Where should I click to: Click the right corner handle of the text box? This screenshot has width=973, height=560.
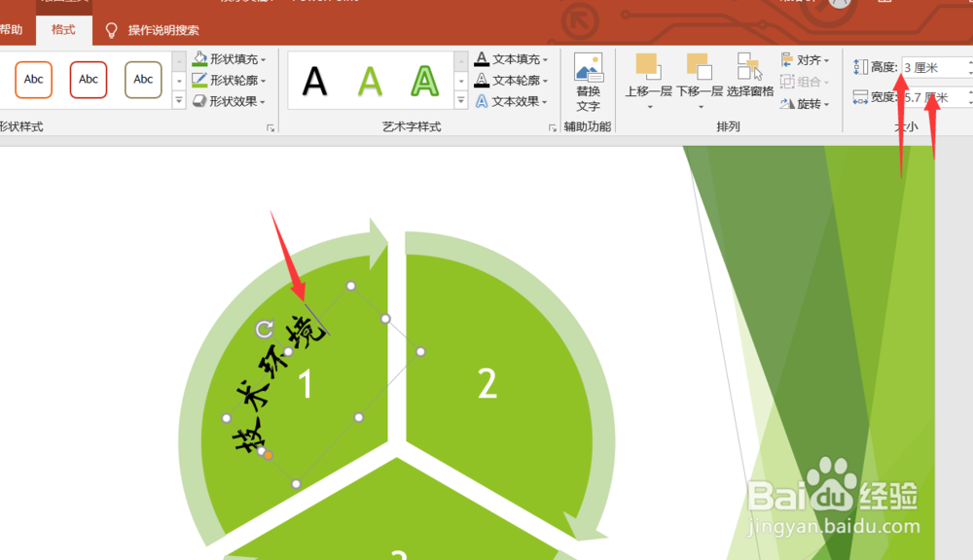(420, 352)
